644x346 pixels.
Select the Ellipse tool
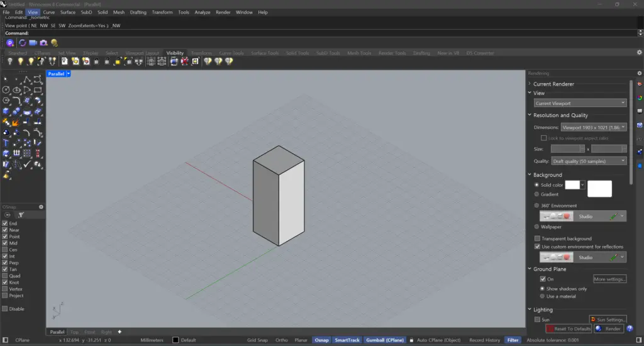16,90
